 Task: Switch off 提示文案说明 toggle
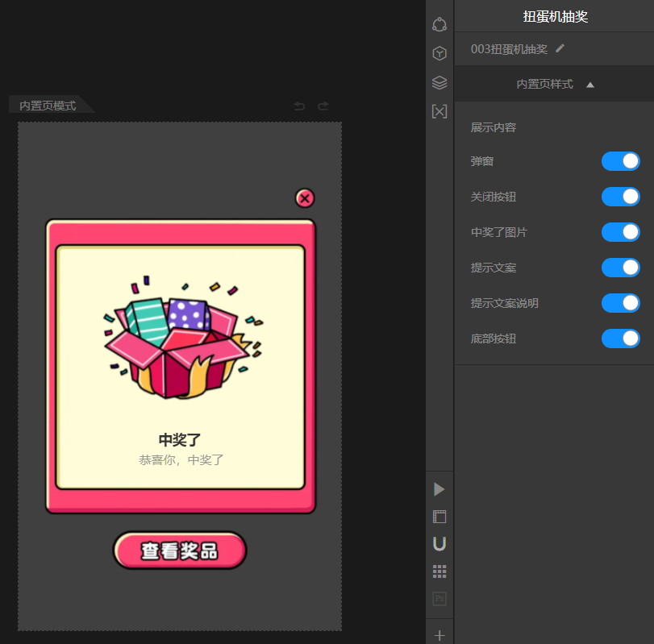[621, 303]
